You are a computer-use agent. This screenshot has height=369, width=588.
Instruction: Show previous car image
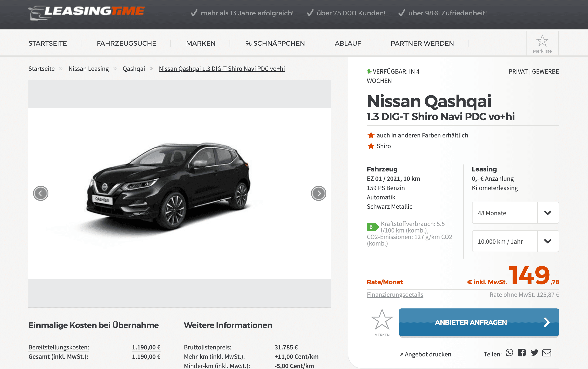41,193
